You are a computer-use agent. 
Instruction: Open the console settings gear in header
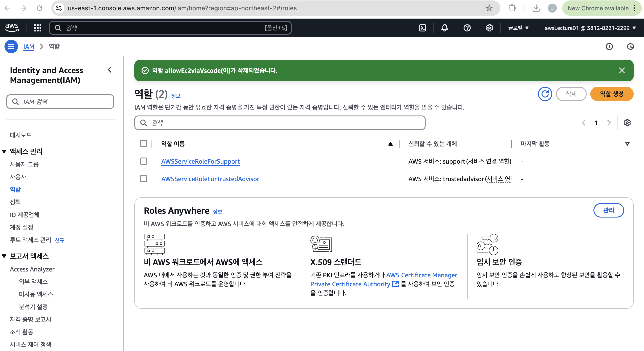click(489, 28)
